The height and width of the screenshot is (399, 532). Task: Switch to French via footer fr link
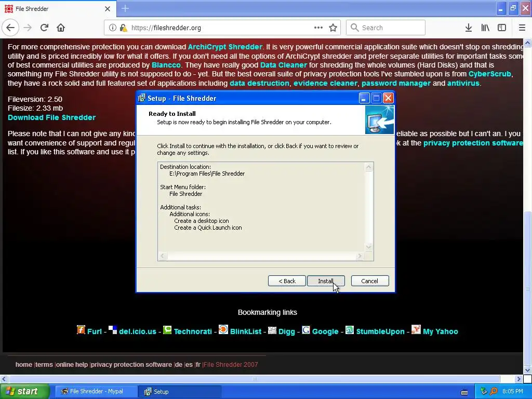198,364
